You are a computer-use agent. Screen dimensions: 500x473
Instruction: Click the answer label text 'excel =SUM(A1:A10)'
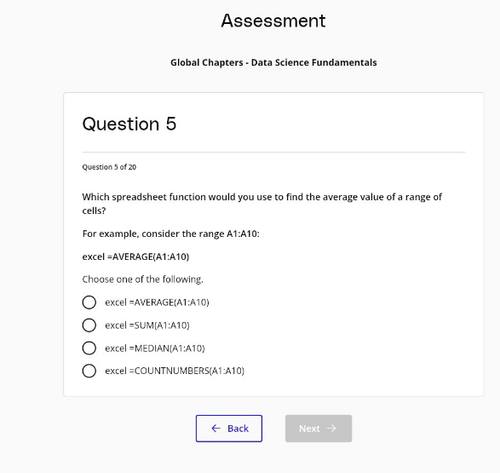(147, 325)
